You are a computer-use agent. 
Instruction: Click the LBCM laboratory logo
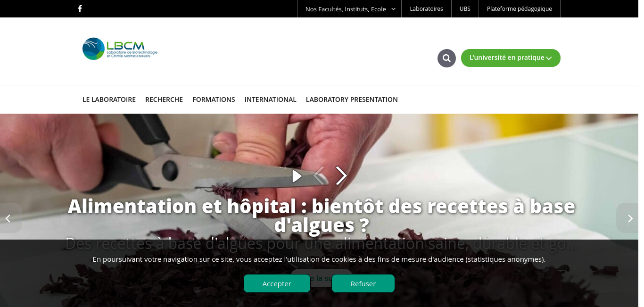(120, 49)
